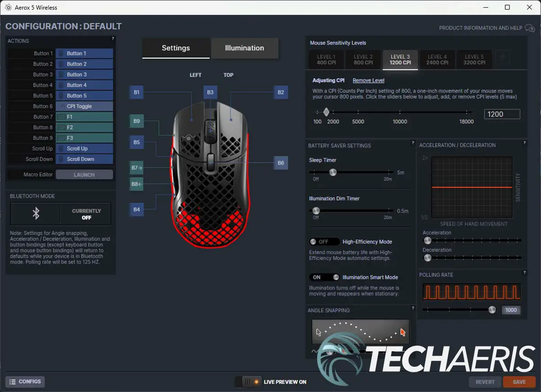The width and height of the screenshot is (541, 392).
Task: Select the B4 side button marker
Action: click(137, 210)
